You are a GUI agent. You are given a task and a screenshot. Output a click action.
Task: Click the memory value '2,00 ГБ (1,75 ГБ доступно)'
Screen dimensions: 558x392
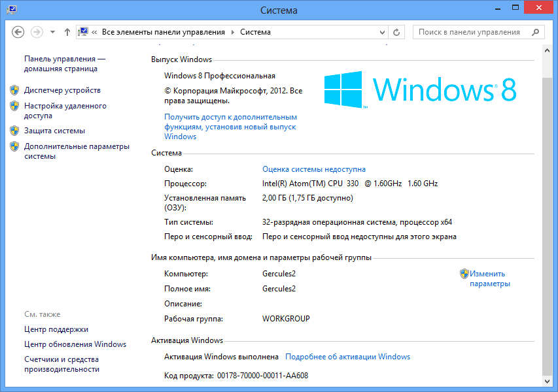307,198
